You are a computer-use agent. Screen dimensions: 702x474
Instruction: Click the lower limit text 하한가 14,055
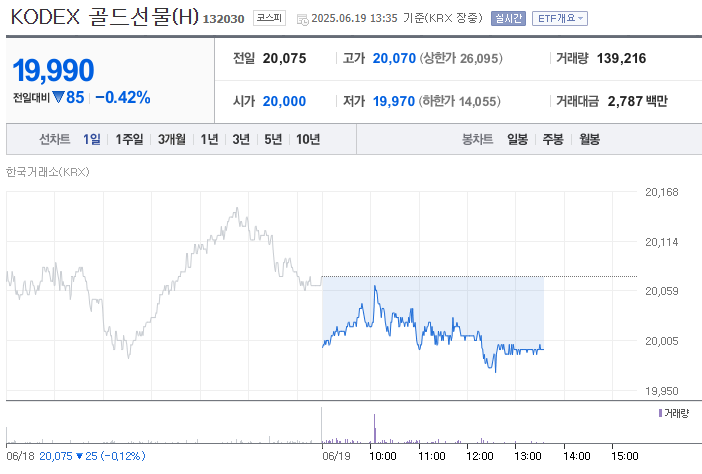click(459, 101)
